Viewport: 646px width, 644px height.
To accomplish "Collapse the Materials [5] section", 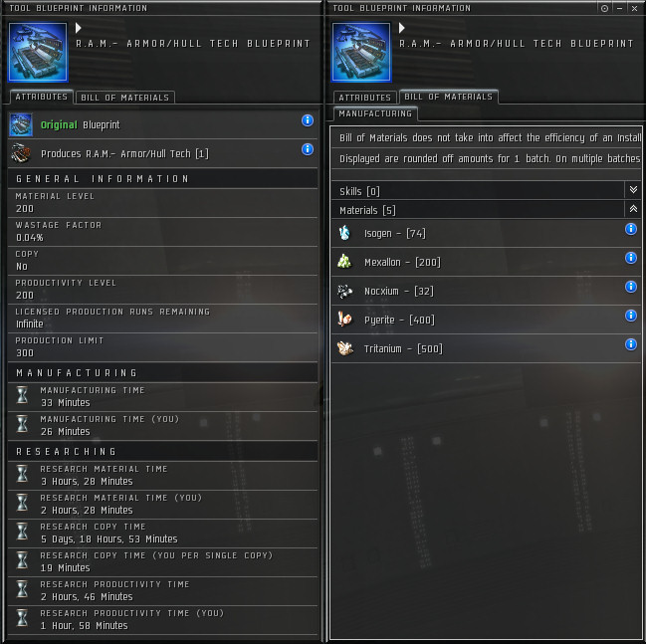I will [x=633, y=209].
